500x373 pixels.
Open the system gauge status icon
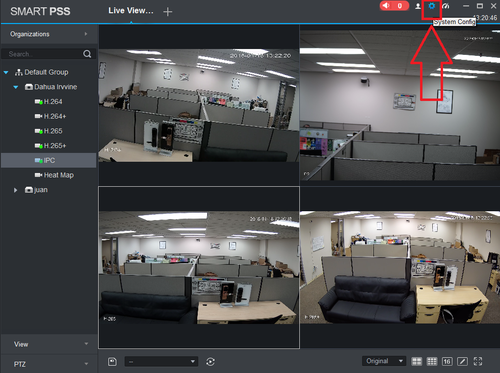tap(446, 6)
